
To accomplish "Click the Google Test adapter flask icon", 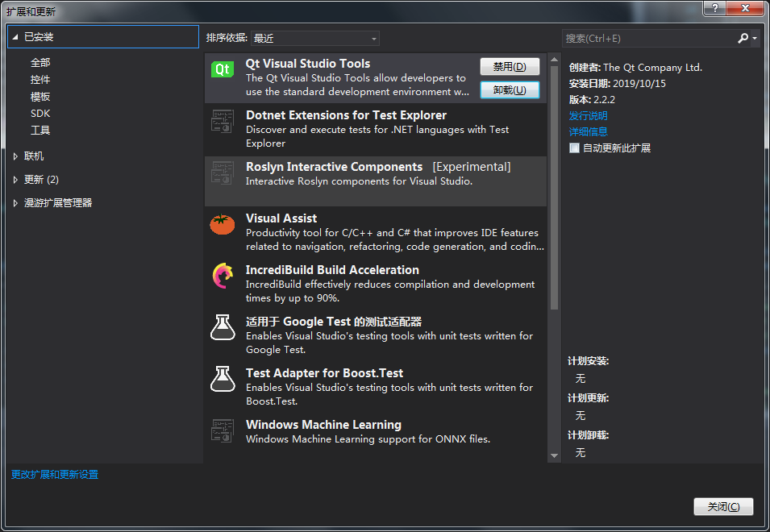I will pos(223,327).
